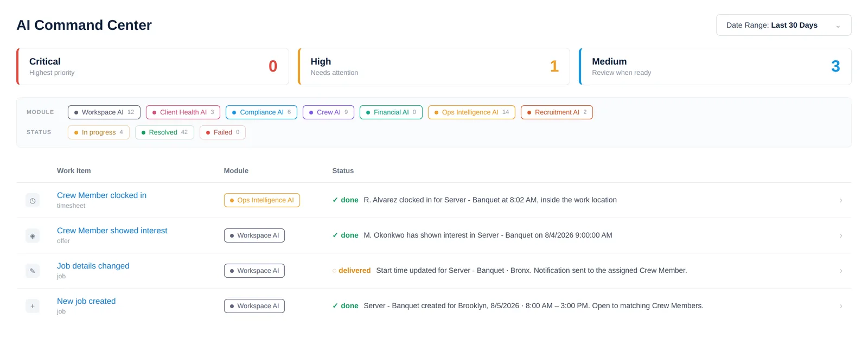Expand the Crew Member showed interest row chevron

tap(841, 235)
